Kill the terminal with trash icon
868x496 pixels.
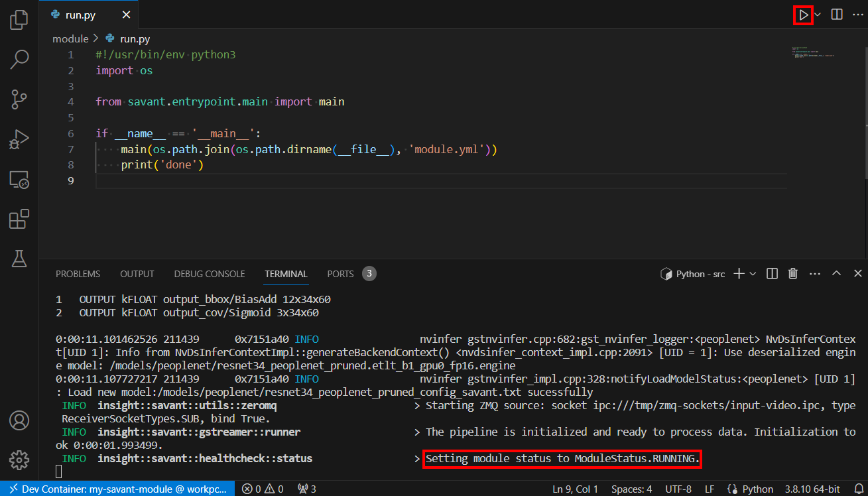tap(793, 273)
